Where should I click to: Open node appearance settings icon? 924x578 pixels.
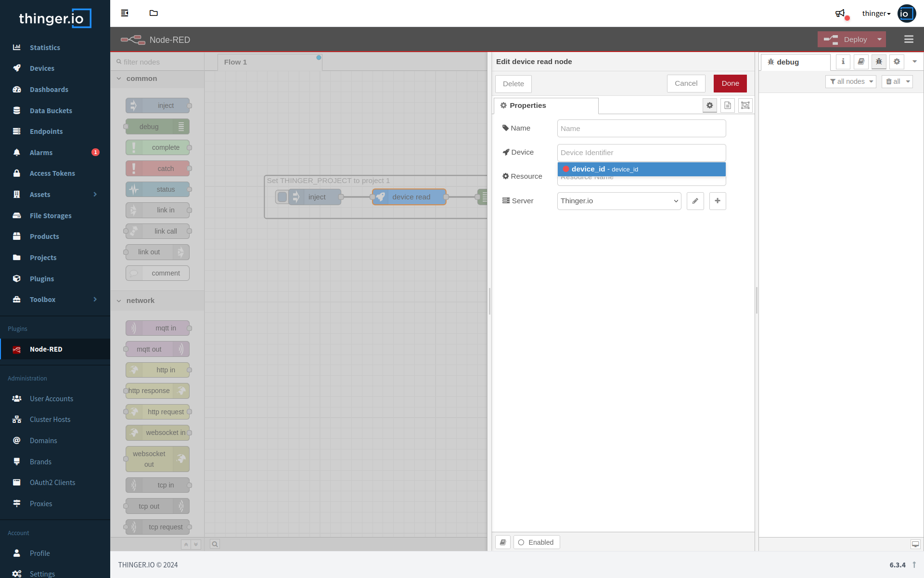click(745, 105)
